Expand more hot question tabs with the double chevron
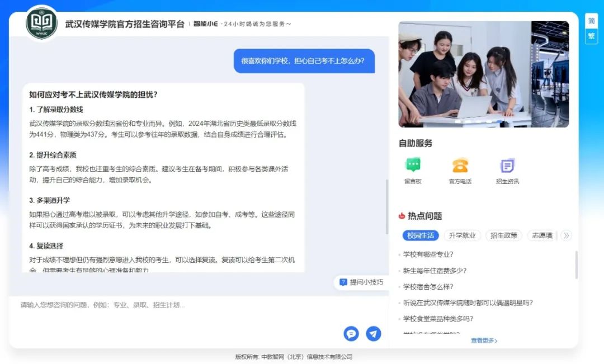Image resolution: width=604 pixels, height=364 pixels. 566,235
